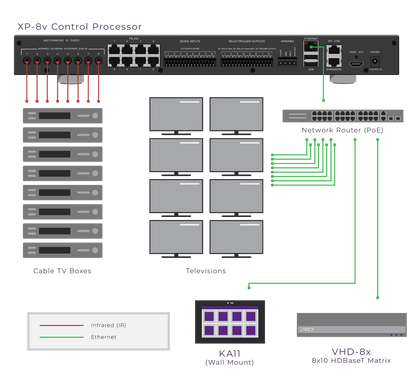The width and height of the screenshot is (416, 378).
Task: Select the bottom-left television
Action: pos(176,239)
